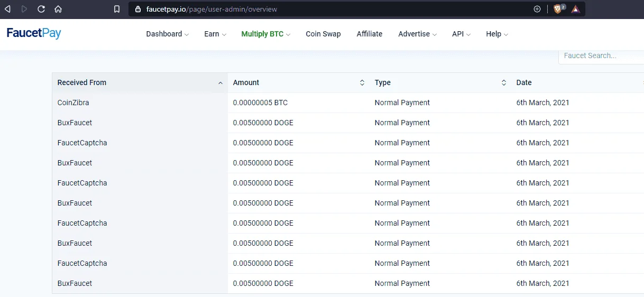Go to browser home page icon
The height and width of the screenshot is (297, 644).
pyautogui.click(x=58, y=9)
